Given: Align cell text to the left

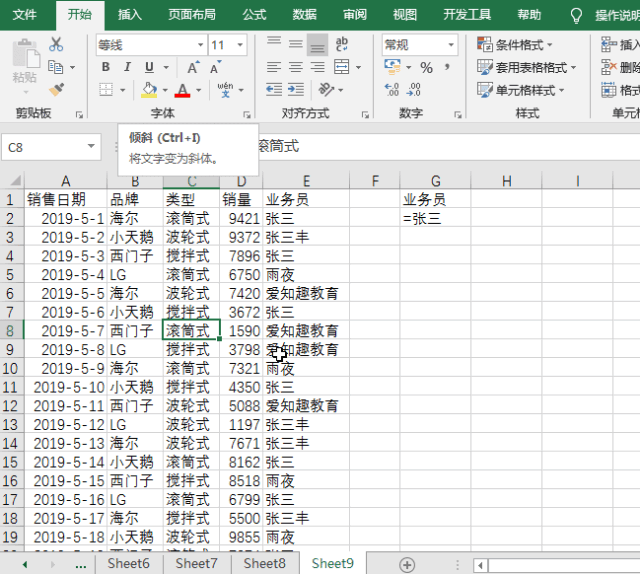Looking at the screenshot, I should pyautogui.click(x=274, y=67).
